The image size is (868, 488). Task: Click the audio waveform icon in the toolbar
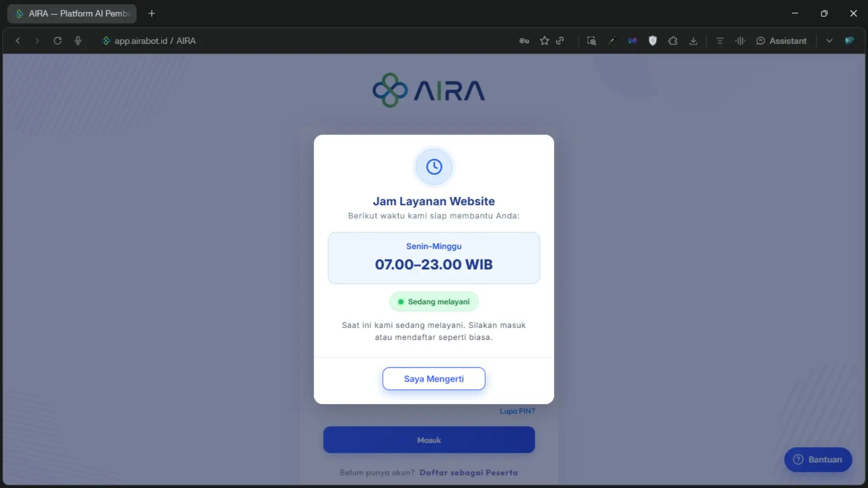(x=740, y=41)
